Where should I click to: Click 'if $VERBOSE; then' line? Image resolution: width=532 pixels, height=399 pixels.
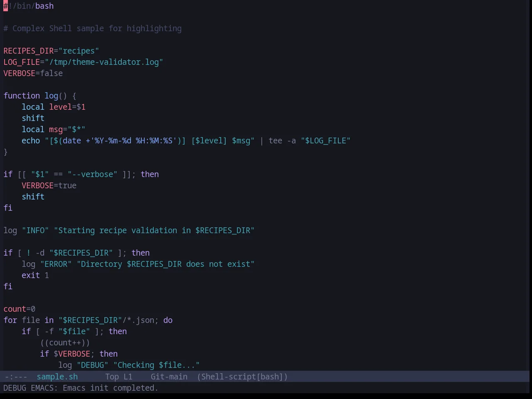[79, 354]
